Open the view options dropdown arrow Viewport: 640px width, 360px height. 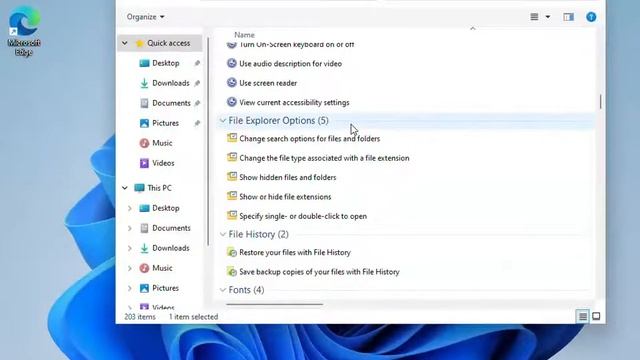tap(548, 17)
